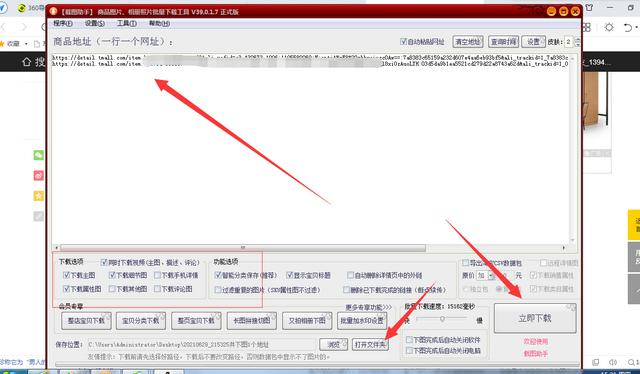Viewport: 640px width, 374px height.
Task: Open the 程序 menu
Action: [63, 23]
